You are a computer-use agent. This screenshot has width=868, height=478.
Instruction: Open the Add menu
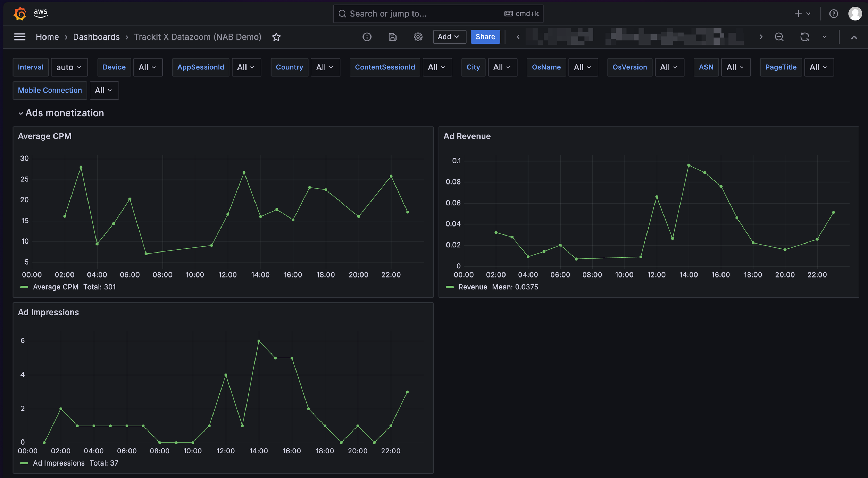coord(449,37)
